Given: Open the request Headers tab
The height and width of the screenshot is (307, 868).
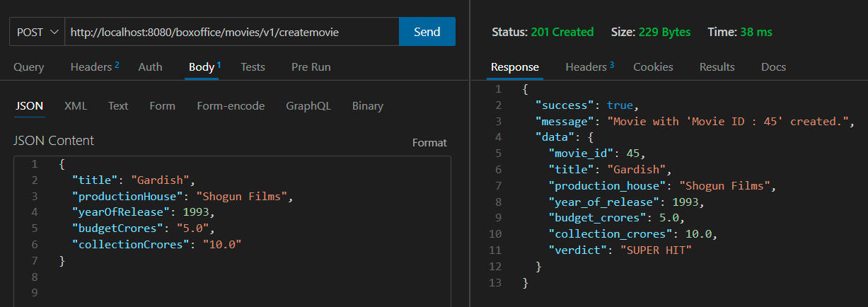Looking at the screenshot, I should (95, 67).
